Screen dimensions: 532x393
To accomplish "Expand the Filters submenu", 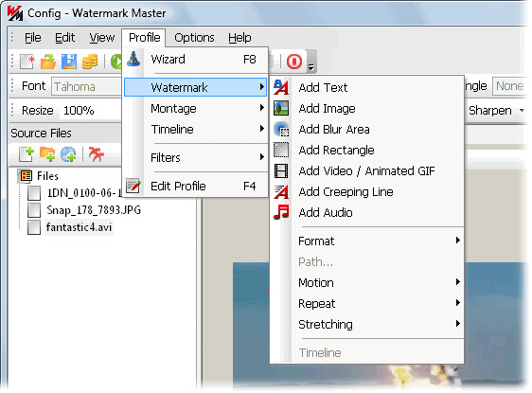I will tap(195, 157).
